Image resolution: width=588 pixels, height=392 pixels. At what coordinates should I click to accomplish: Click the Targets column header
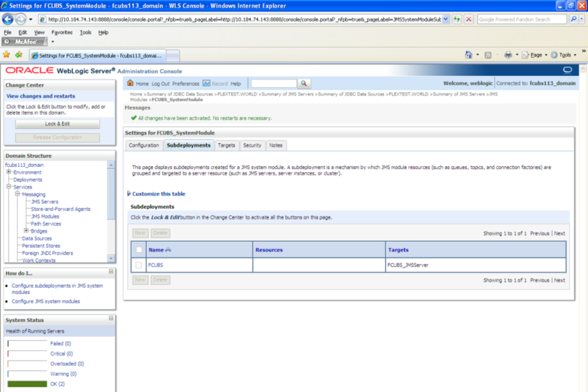[398, 250]
